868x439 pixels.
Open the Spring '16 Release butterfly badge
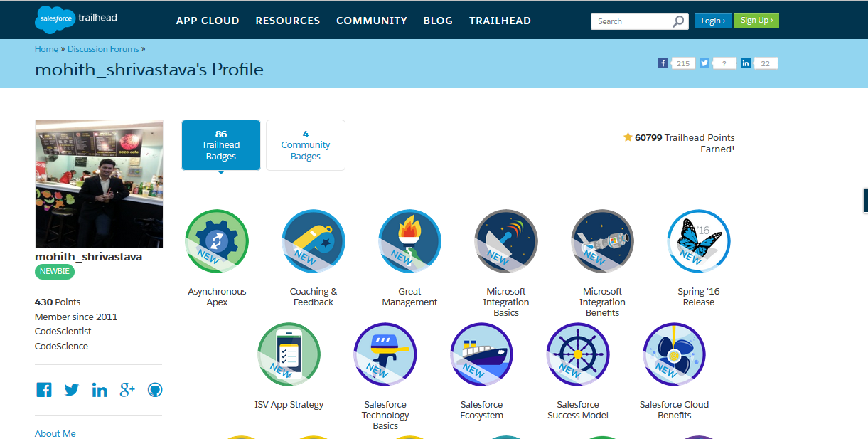(699, 241)
